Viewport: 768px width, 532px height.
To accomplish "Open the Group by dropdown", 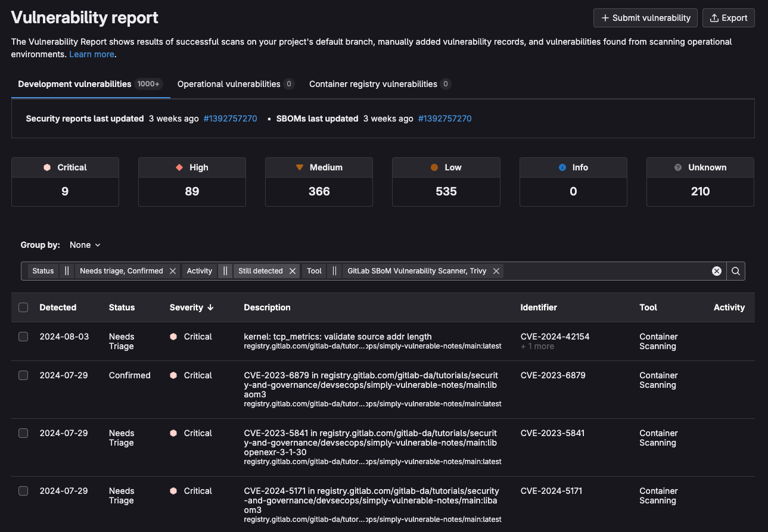I will (x=84, y=245).
